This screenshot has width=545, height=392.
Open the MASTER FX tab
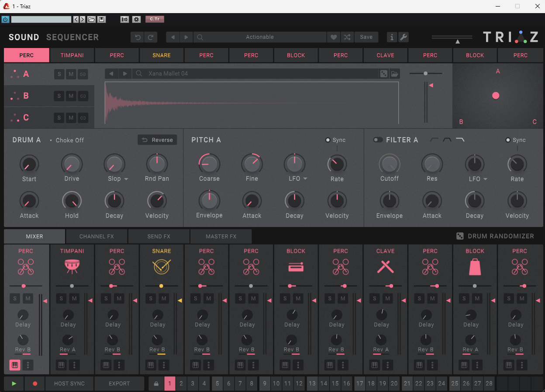[x=221, y=236]
